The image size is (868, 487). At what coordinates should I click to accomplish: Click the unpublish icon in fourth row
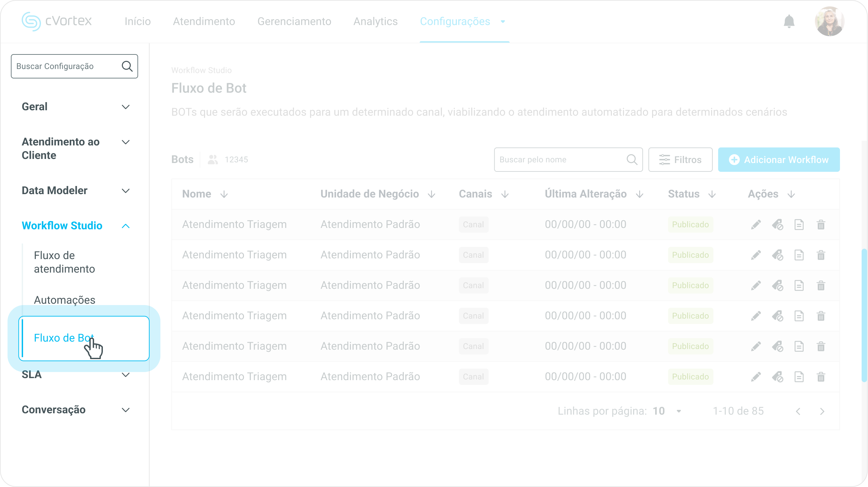777,316
